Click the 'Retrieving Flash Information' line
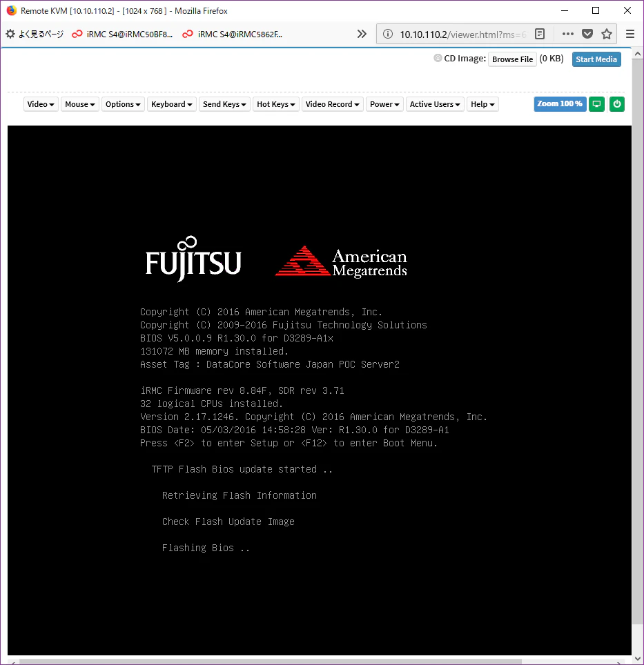This screenshot has width=644, height=665. pos(240,495)
